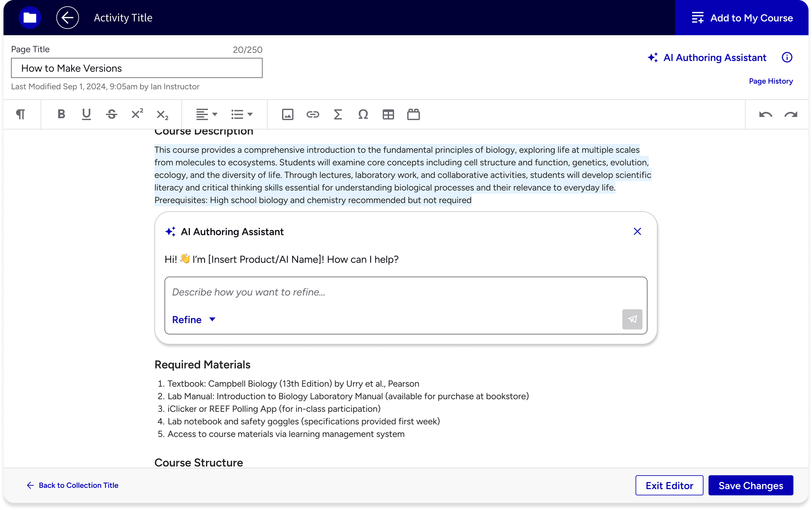The image size is (812, 510).
Task: Apply superscript formatting
Action: tap(137, 114)
